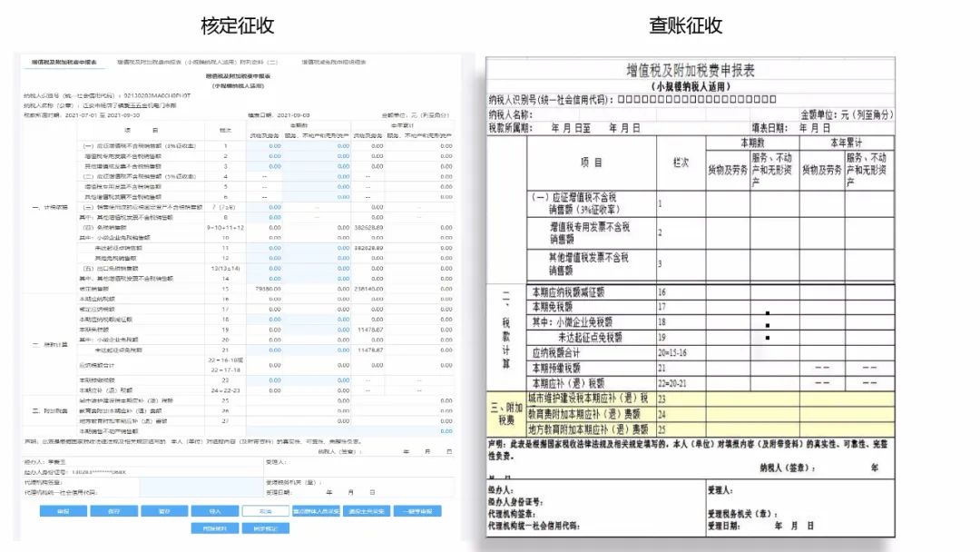Click row 4 服务、不动产 本期数 input cell
The image size is (980, 552).
(317, 176)
